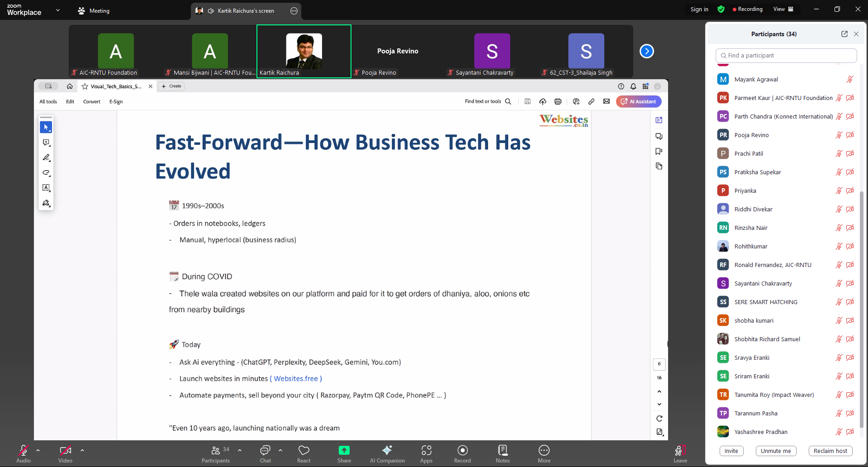
Task: Click Rohithkumar's video off icon
Action: click(850, 246)
